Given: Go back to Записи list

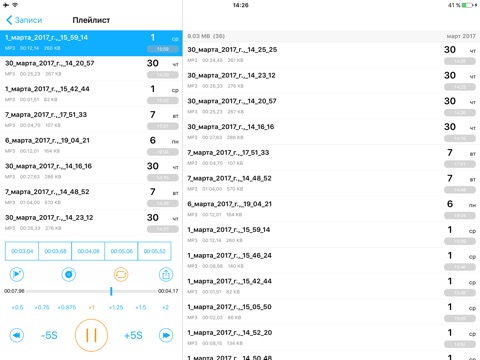Looking at the screenshot, I should click(24, 20).
